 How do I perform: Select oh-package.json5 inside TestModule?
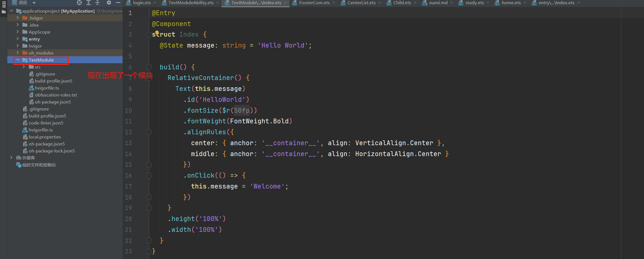(x=53, y=102)
